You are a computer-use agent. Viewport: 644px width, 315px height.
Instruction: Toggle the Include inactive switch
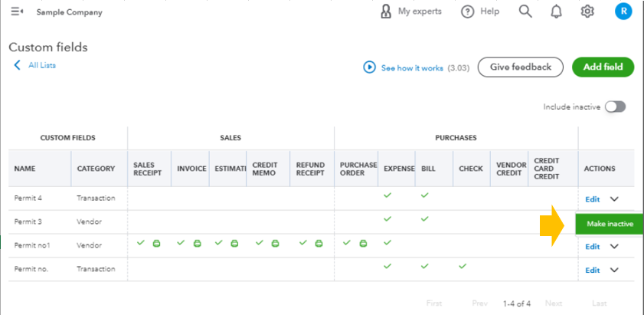click(615, 107)
